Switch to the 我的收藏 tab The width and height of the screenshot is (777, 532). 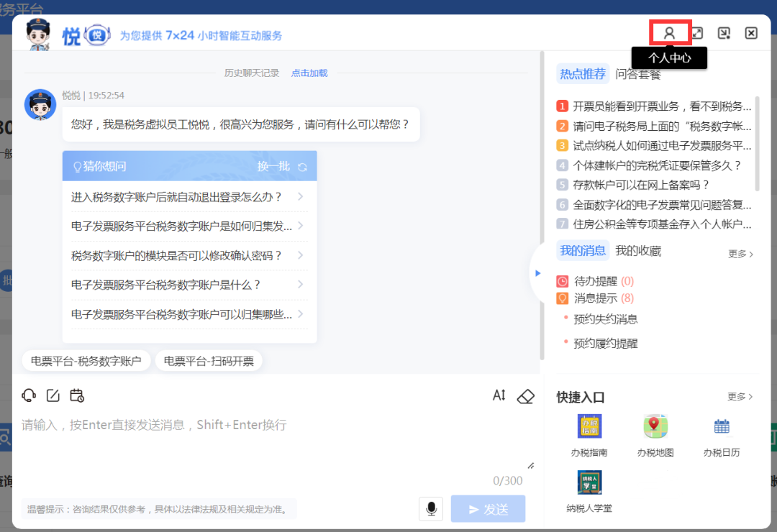pyautogui.click(x=637, y=251)
